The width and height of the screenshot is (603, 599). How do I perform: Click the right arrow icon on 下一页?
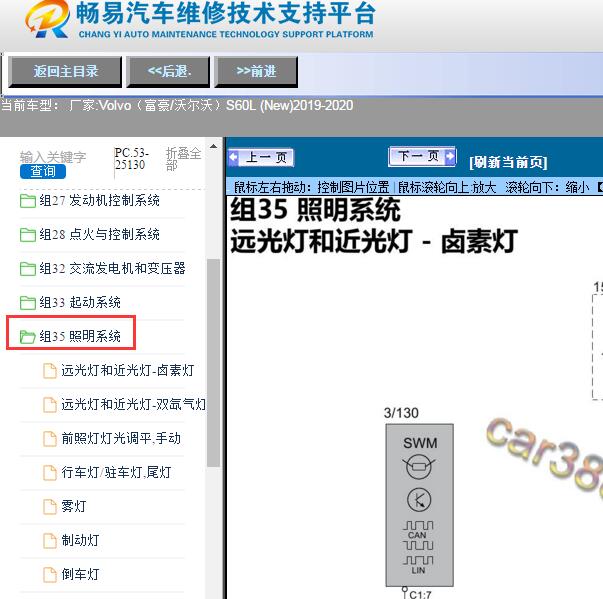450,156
